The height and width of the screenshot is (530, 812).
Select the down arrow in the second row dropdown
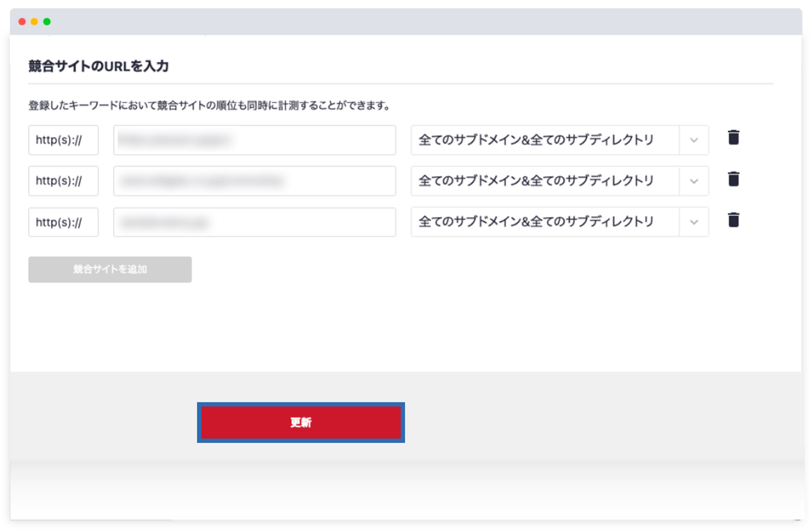click(x=694, y=181)
